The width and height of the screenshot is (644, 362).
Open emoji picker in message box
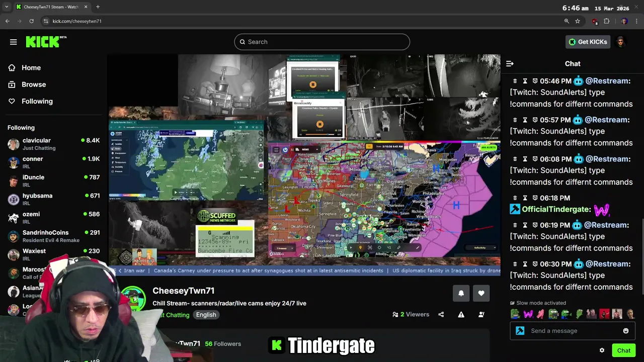(626, 331)
